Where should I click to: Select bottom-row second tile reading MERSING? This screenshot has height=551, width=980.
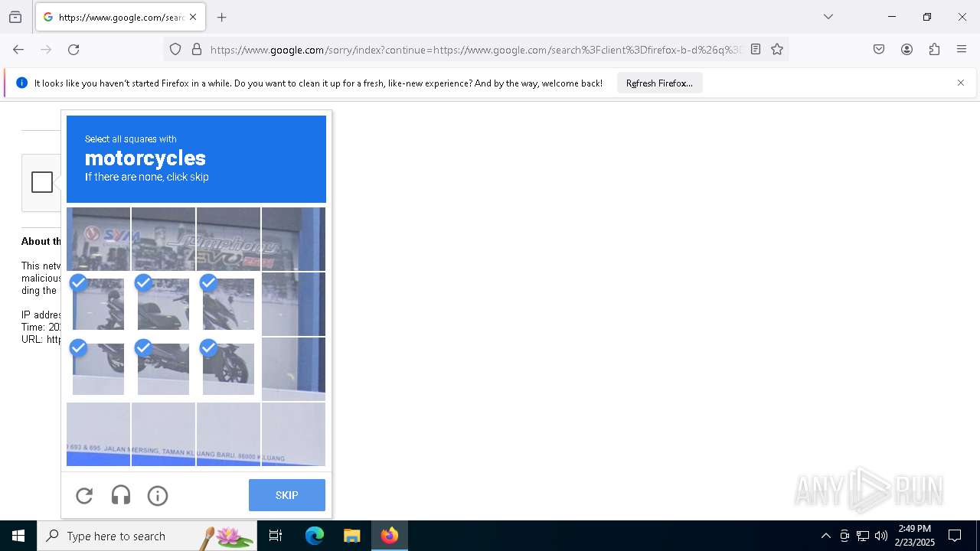pyautogui.click(x=163, y=434)
